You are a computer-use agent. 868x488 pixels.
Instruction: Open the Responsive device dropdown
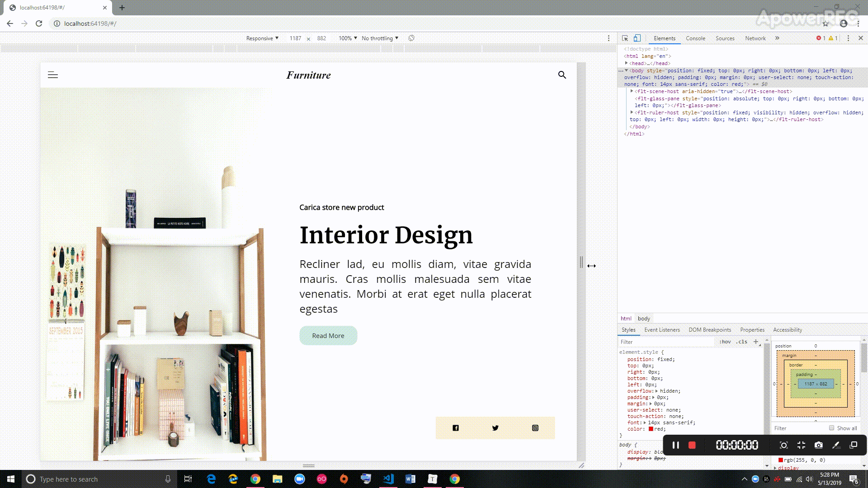[262, 38]
